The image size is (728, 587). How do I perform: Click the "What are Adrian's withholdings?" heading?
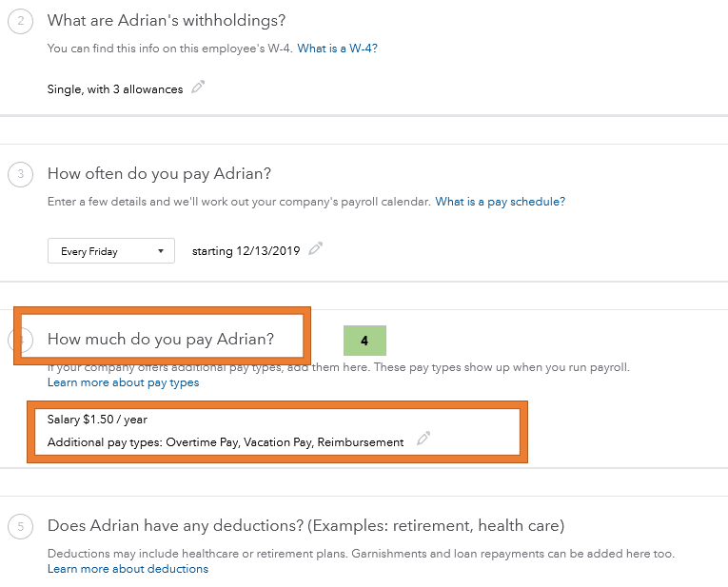(167, 21)
